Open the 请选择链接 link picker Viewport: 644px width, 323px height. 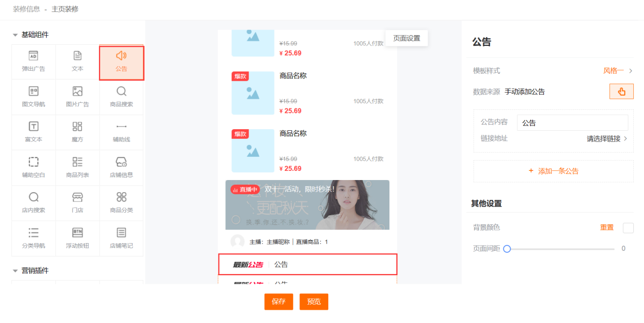pos(606,138)
